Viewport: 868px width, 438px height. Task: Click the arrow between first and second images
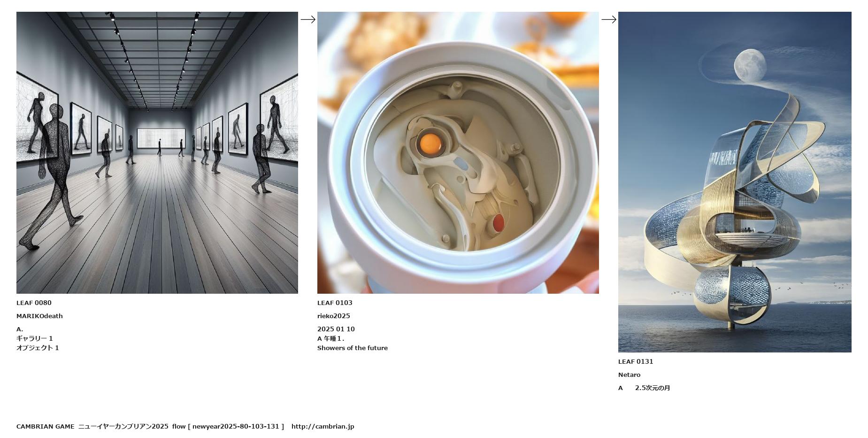point(307,19)
